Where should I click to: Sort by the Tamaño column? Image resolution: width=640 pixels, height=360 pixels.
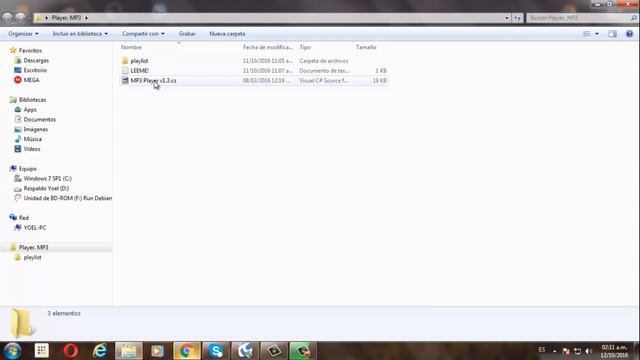(366, 47)
